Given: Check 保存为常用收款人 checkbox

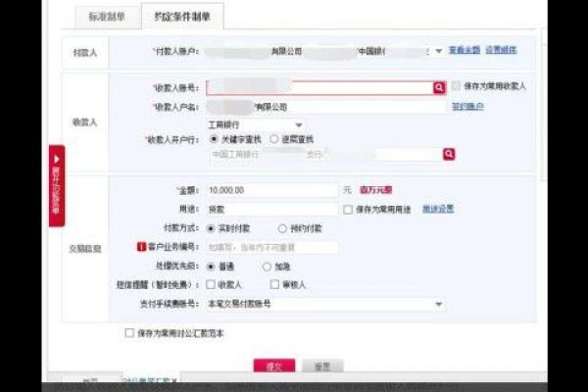Looking at the screenshot, I should pyautogui.click(x=456, y=86).
